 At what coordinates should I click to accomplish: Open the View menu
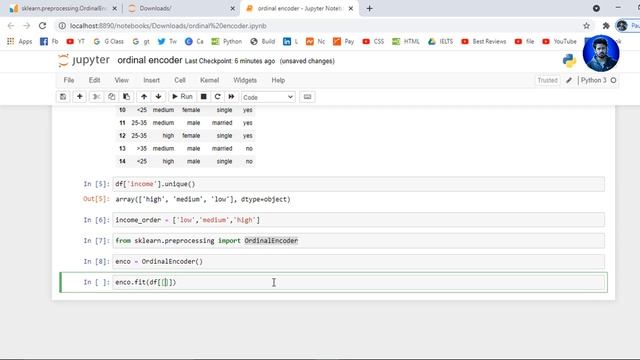pos(121,80)
